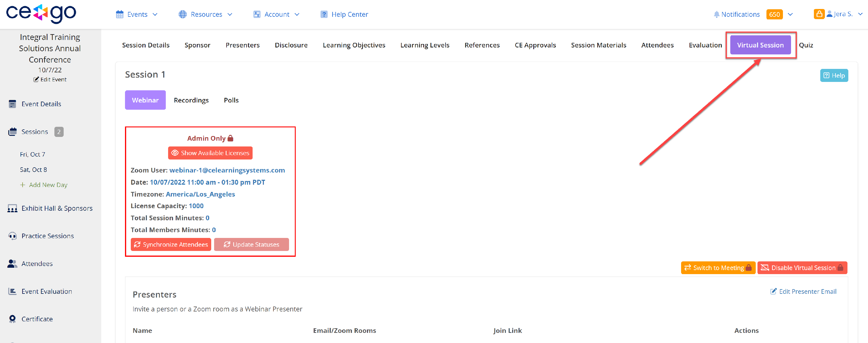Open the CE Approvals tab
The width and height of the screenshot is (868, 343).
click(x=535, y=45)
